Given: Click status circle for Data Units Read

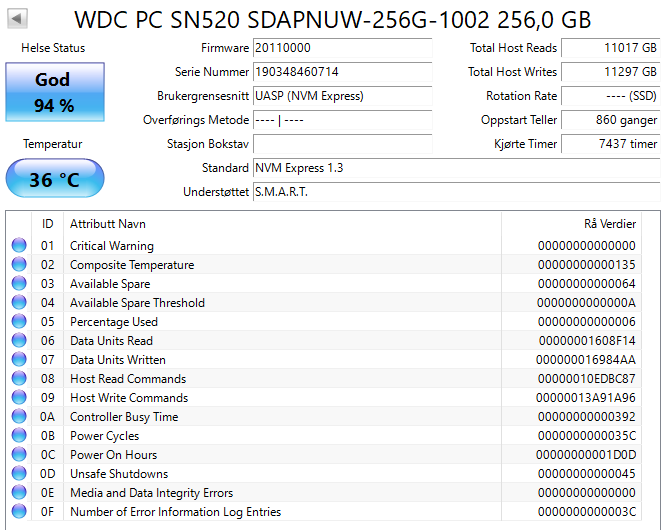Looking at the screenshot, I should (19, 340).
